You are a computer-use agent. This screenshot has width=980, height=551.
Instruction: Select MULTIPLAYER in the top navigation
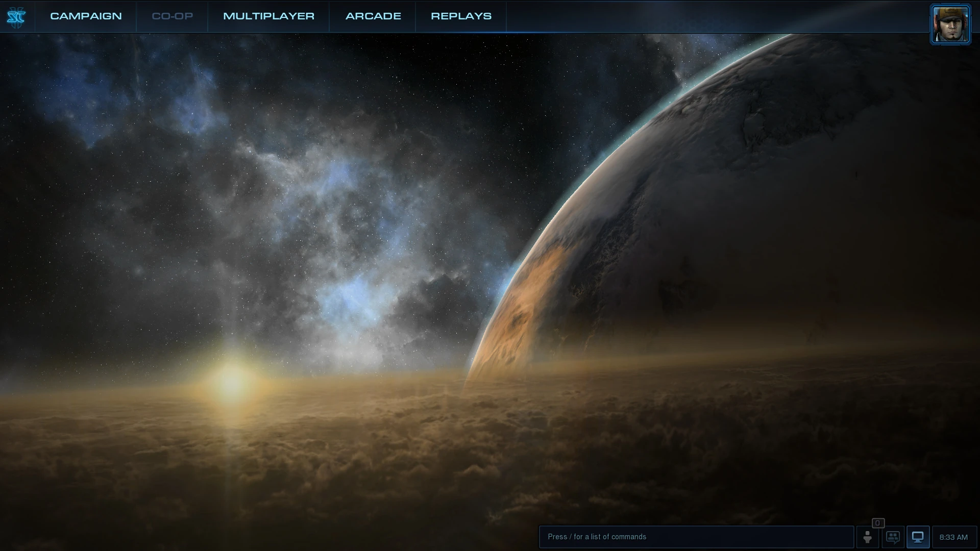268,16
